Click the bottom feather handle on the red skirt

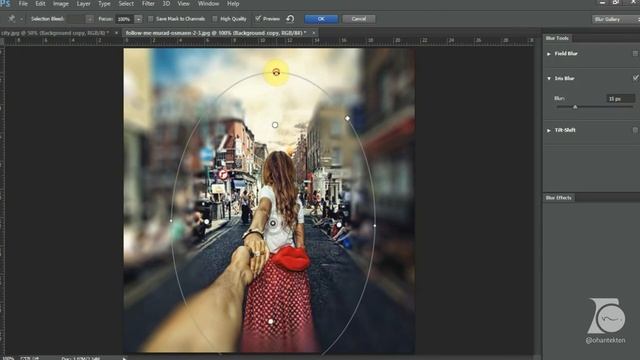point(271,322)
